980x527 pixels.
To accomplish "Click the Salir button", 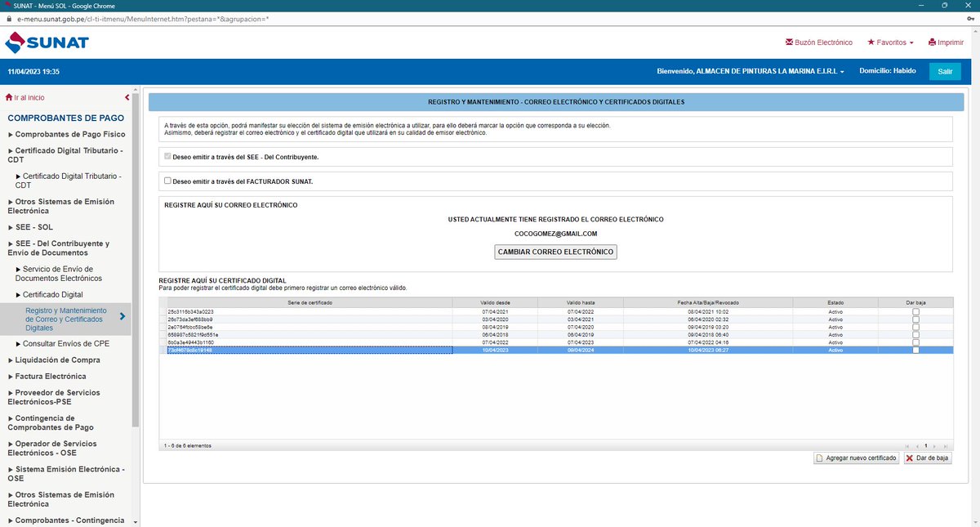I will [945, 71].
